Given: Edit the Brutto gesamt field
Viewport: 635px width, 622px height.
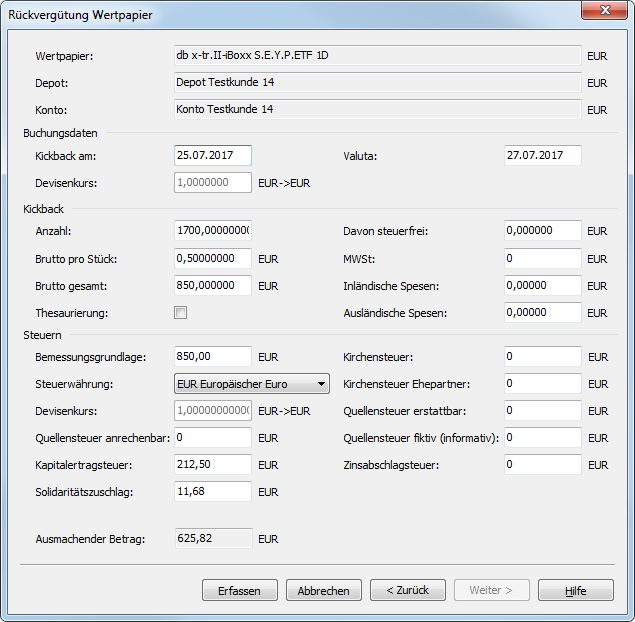Looking at the screenshot, I should (212, 286).
